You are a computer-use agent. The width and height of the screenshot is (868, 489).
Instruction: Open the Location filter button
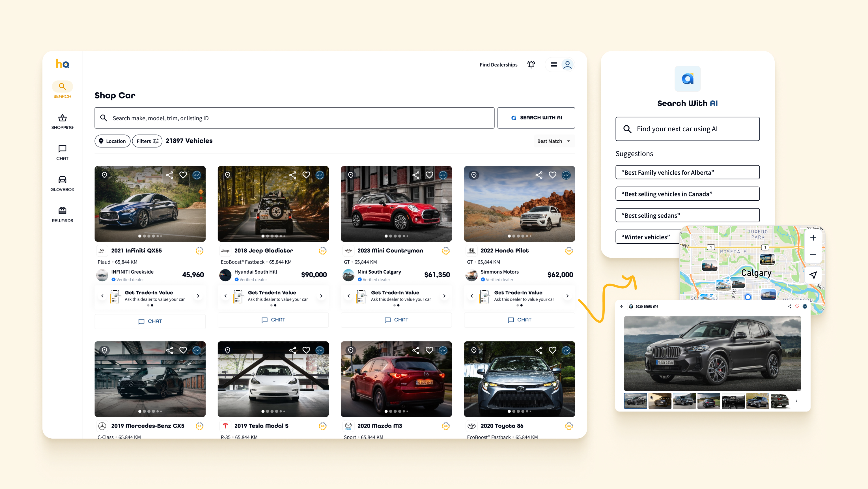pyautogui.click(x=112, y=141)
